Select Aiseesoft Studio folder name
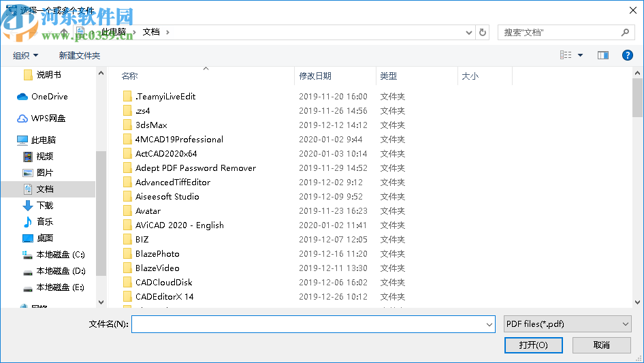Screen dimensions: 644x363 [x=167, y=197]
